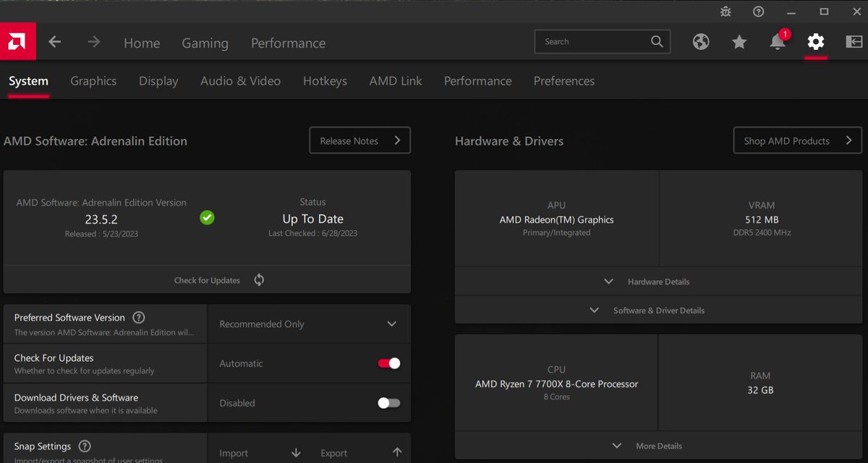868x463 pixels.
Task: Enable Download Drivers & Software toggle
Action: click(x=389, y=403)
